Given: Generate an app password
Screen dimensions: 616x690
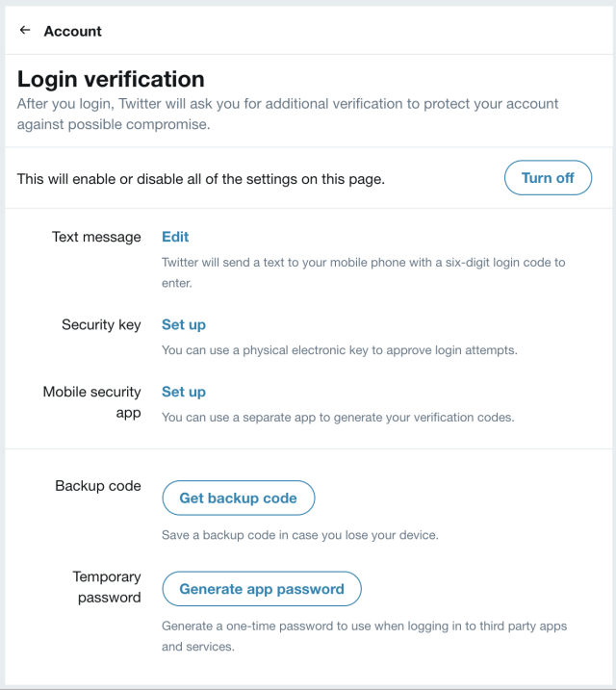Looking at the screenshot, I should pyautogui.click(x=262, y=589).
